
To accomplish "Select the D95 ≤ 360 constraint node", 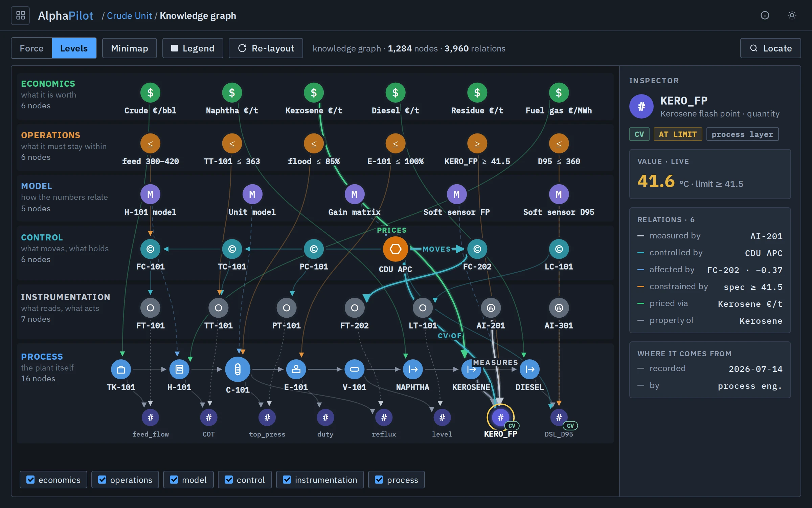I will pos(559,144).
